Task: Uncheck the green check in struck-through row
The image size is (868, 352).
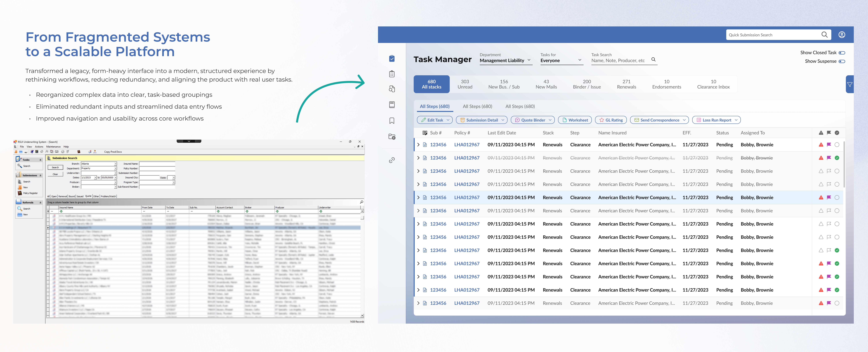Action: click(837, 158)
